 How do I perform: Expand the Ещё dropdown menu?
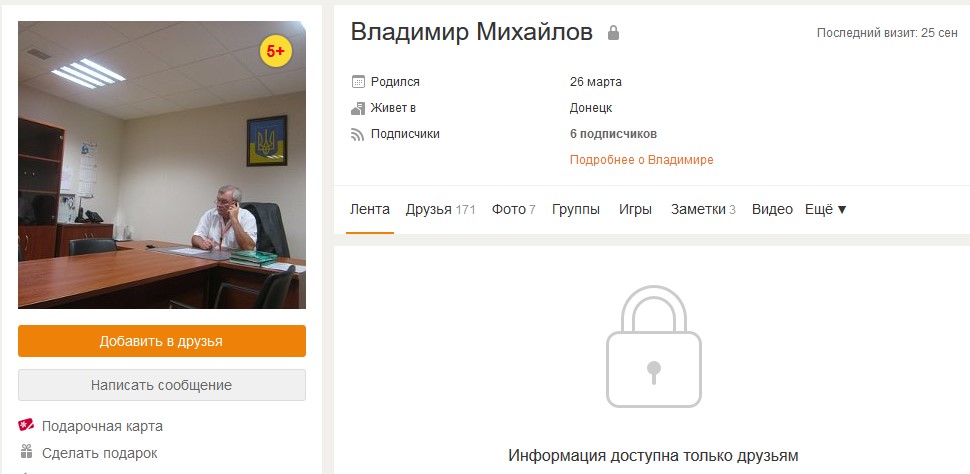coord(825,209)
